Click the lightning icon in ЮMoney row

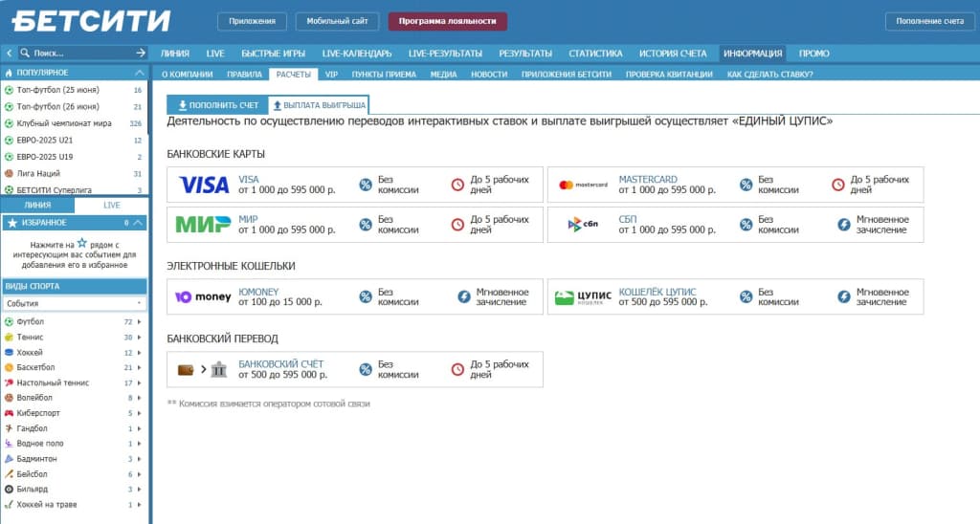pos(464,296)
